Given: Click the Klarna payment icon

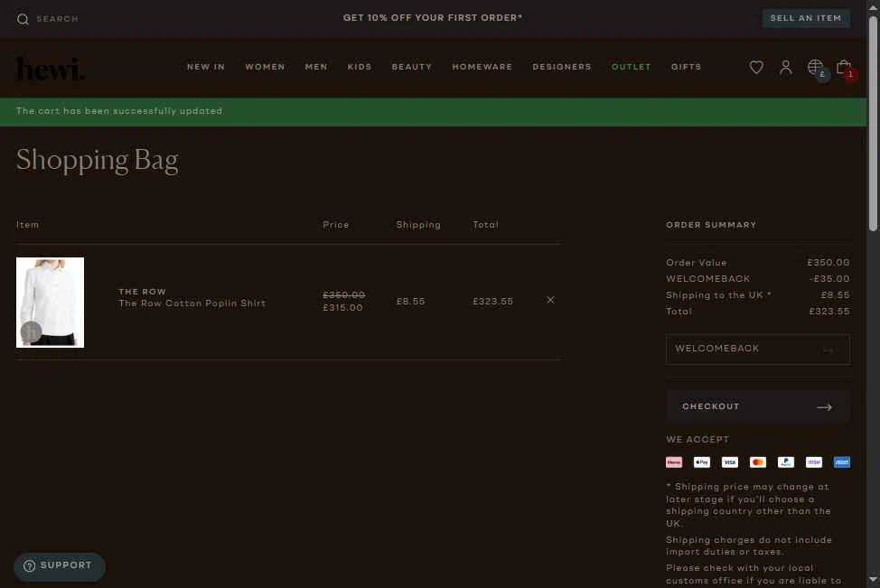Looking at the screenshot, I should pyautogui.click(x=674, y=462).
